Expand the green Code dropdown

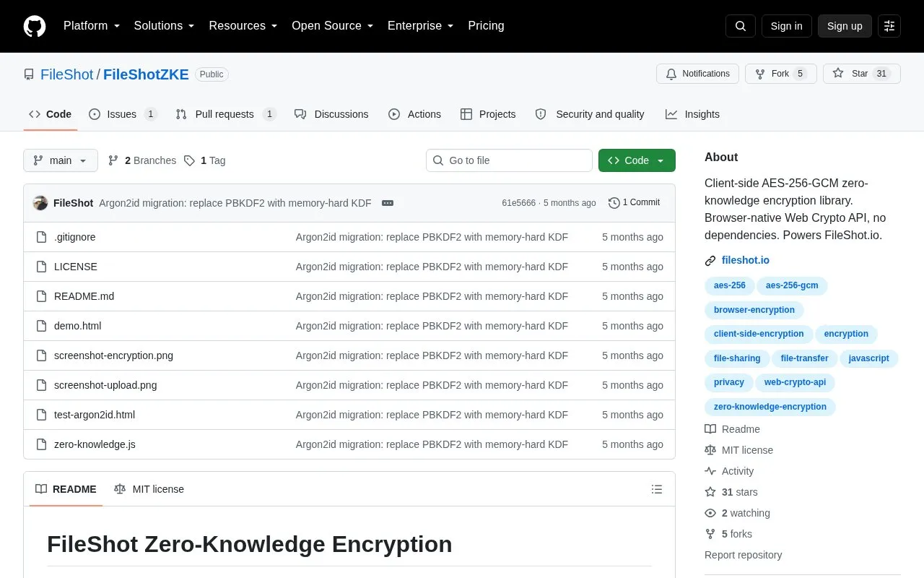tap(637, 160)
